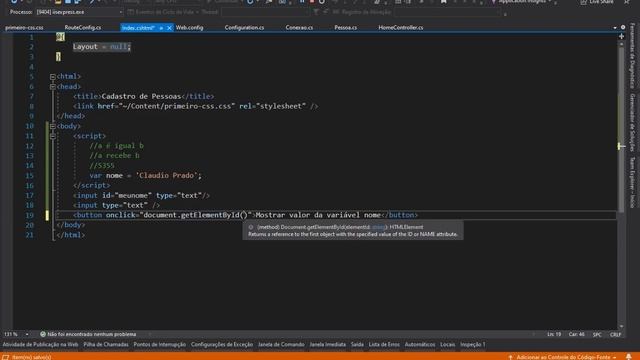This screenshot has height=360, width=640.
Task: Collapse the body element region
Action: (53, 126)
